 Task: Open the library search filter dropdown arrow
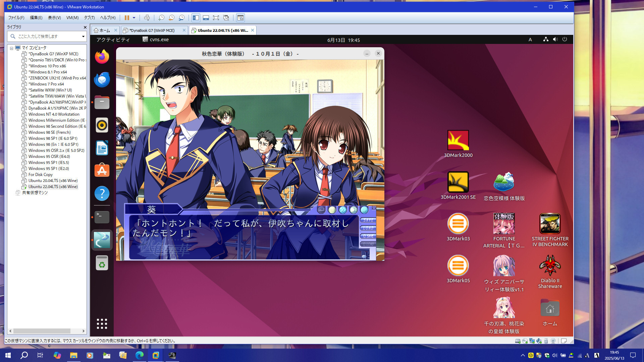point(83,36)
